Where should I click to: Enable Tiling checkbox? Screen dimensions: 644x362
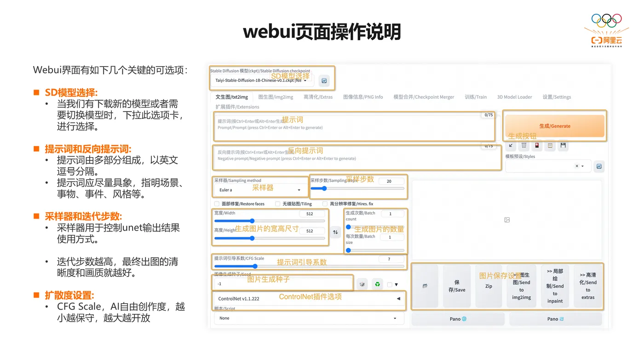(x=277, y=204)
